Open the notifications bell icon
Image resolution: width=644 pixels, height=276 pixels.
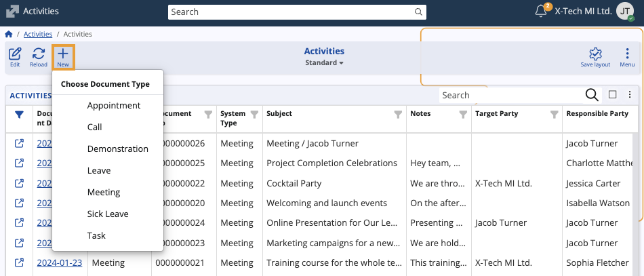pos(541,12)
